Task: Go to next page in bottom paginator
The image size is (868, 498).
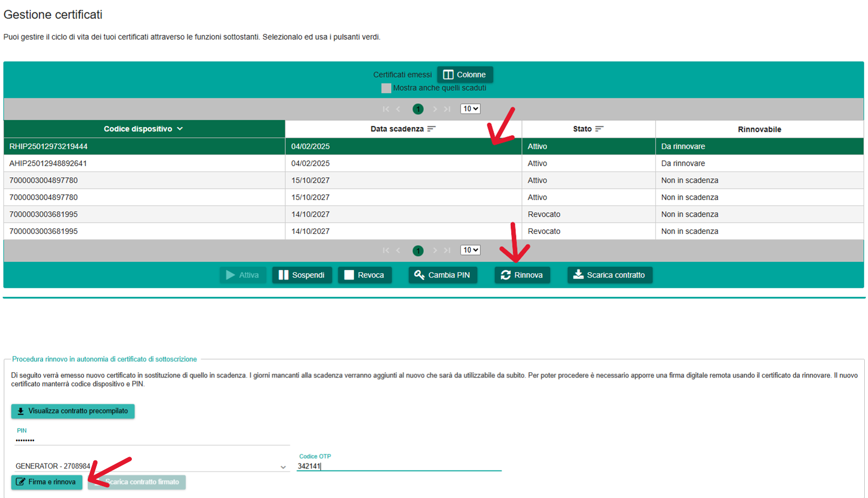Action: [435, 251]
